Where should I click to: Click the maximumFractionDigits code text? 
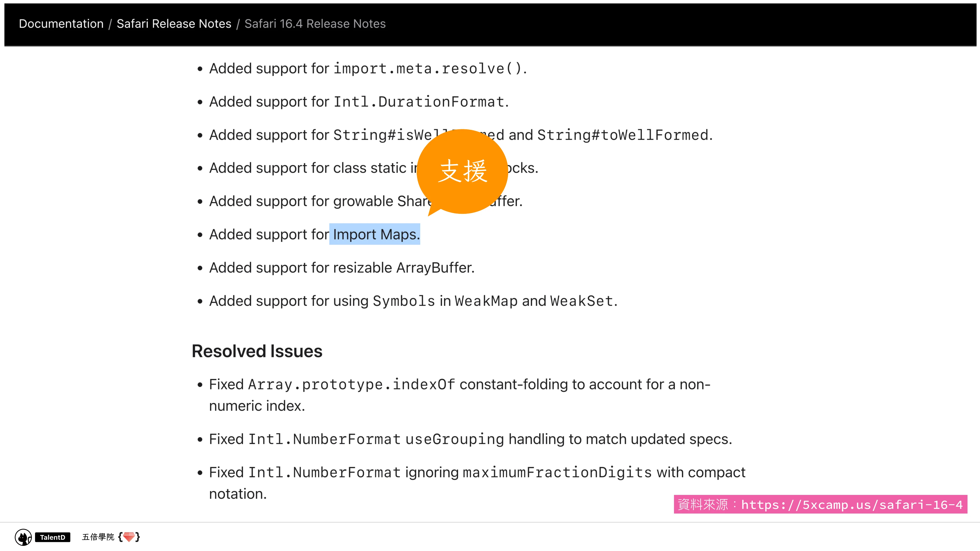coord(557,473)
